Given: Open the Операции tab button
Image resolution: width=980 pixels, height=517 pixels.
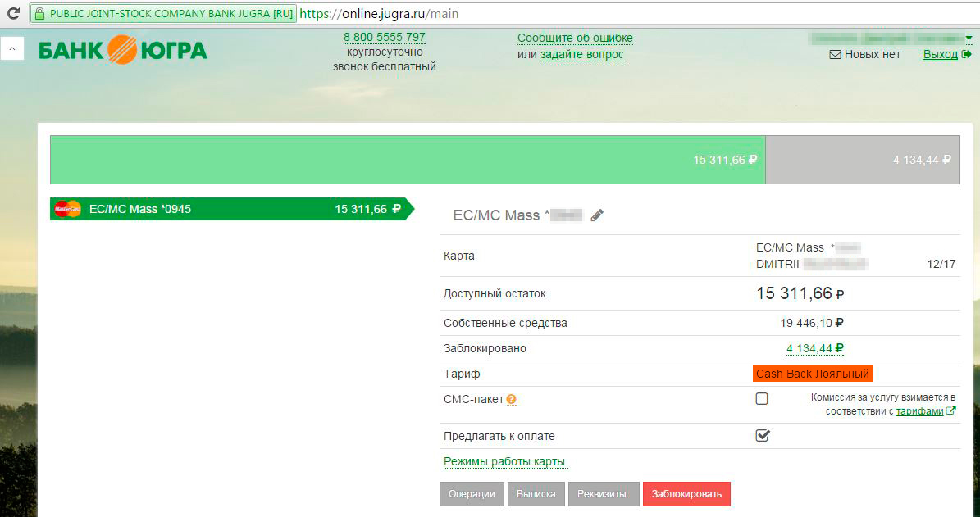Looking at the screenshot, I should [472, 494].
